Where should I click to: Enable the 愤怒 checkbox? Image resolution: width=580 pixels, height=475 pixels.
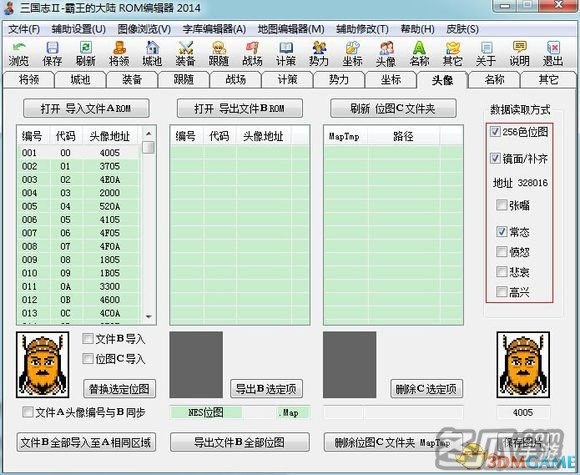[x=502, y=252]
